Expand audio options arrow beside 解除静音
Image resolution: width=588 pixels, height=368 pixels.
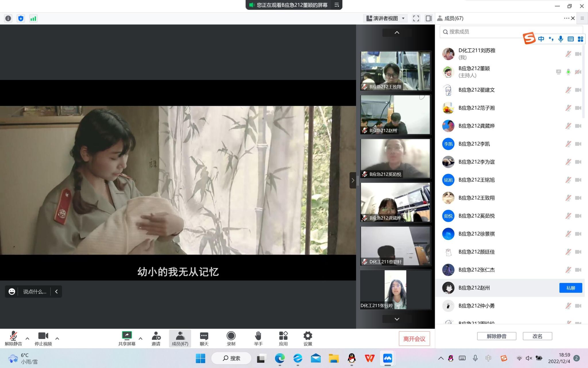[x=27, y=338]
